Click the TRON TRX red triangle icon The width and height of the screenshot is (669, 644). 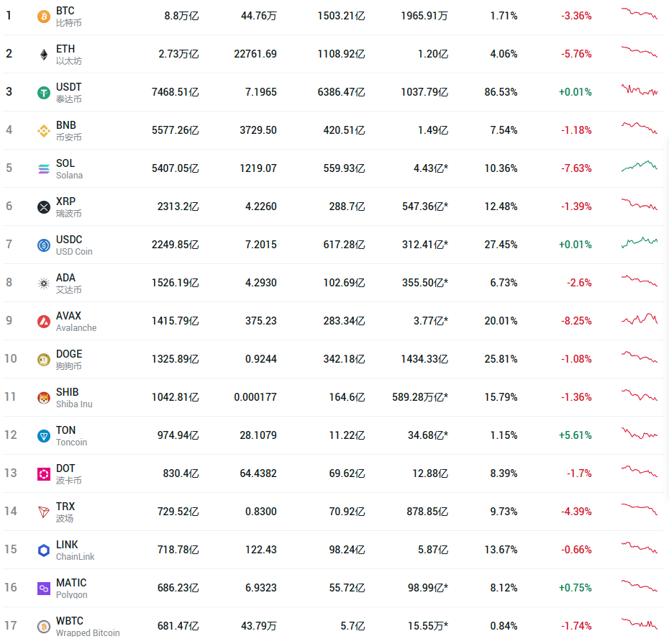[44, 512]
